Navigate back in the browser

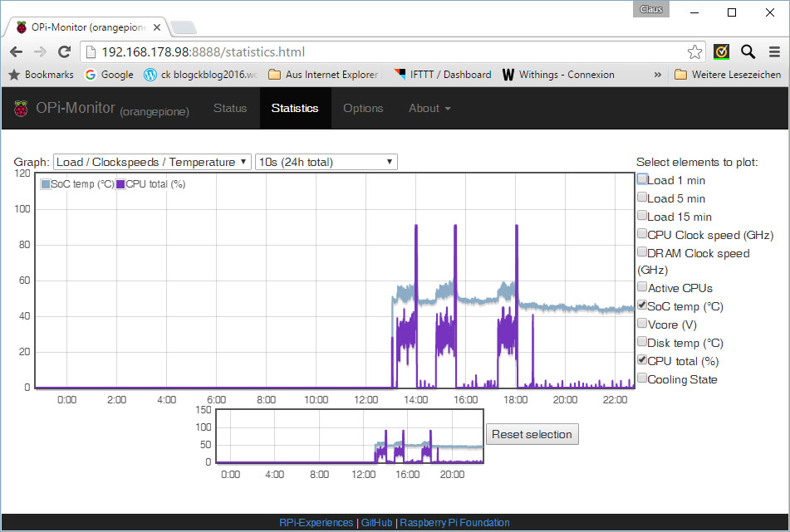17,51
